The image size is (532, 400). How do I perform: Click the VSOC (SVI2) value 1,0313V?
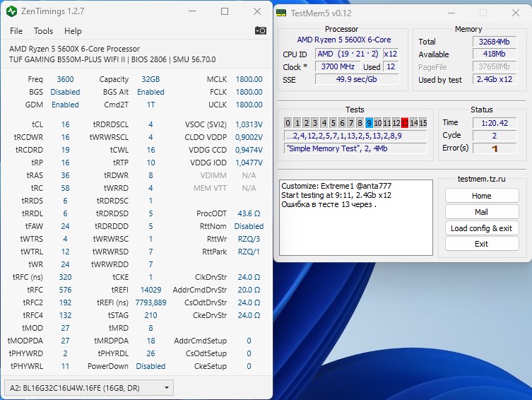[x=249, y=124]
